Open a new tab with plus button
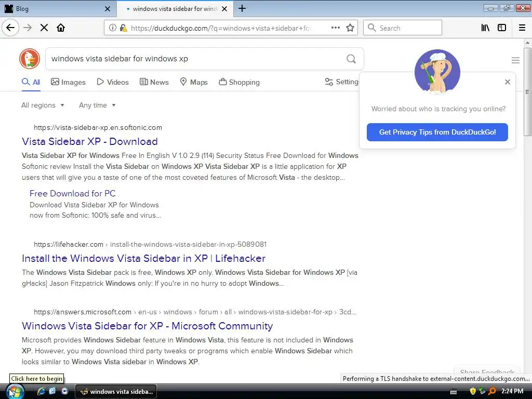The image size is (532, 399). click(242, 8)
